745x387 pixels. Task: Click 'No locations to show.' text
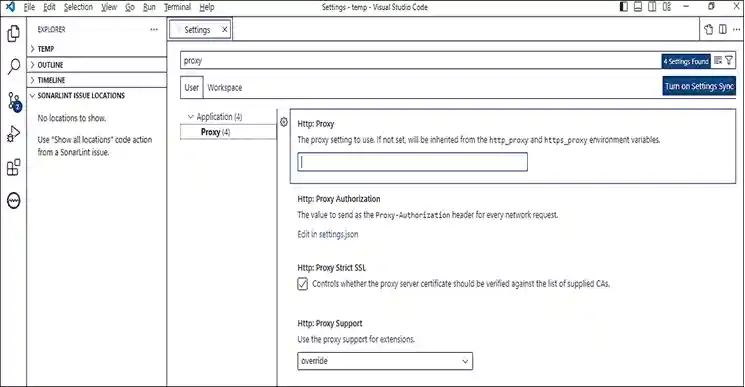72,118
